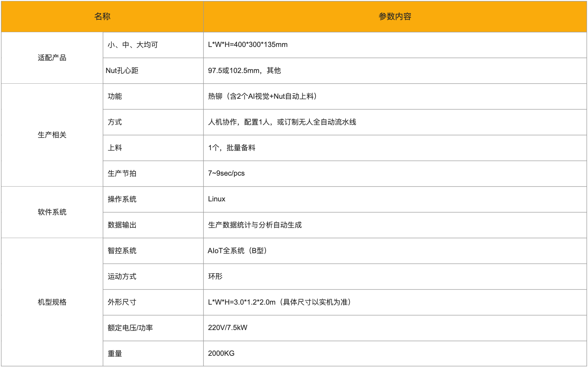This screenshot has width=588, height=368.
Task: Click the 名称 column header
Action: [102, 16]
